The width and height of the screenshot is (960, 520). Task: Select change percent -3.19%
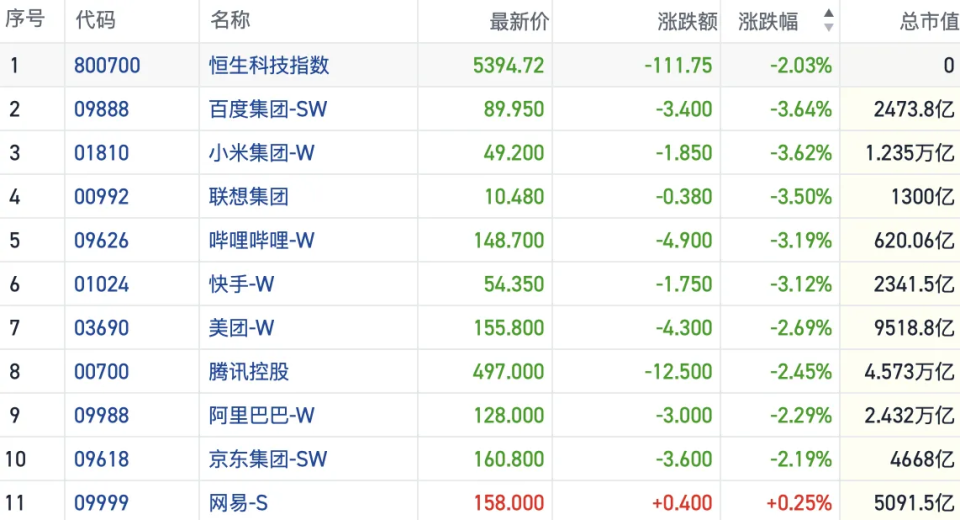click(801, 240)
